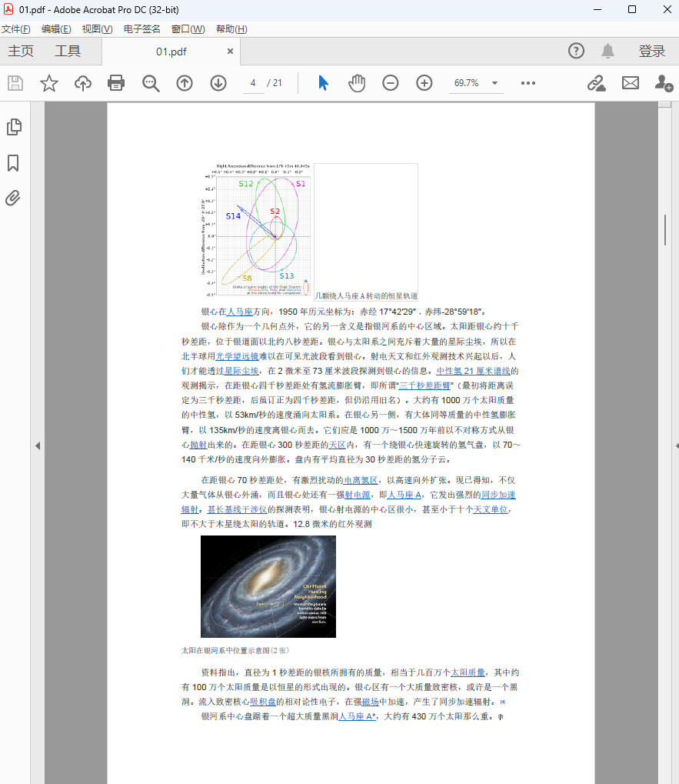Screen dimensions: 679x784
Task: Switch to the 工具 tab
Action: 68,52
